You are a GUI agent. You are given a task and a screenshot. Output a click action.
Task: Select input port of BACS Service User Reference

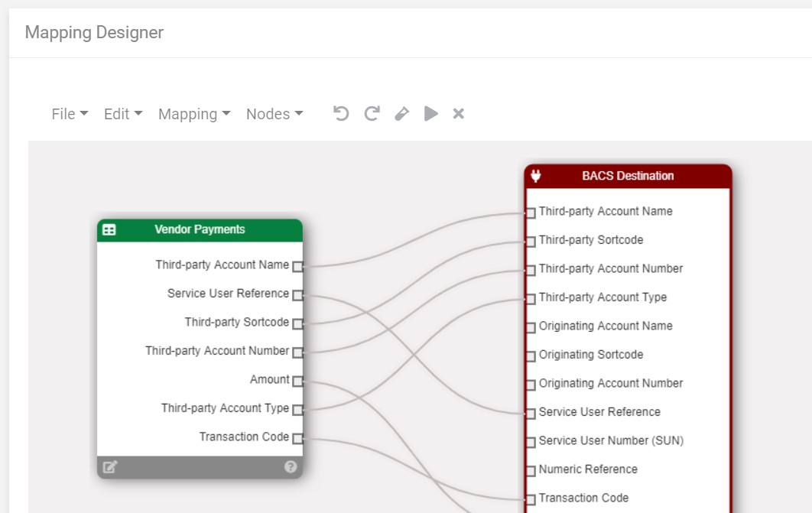[x=531, y=414]
